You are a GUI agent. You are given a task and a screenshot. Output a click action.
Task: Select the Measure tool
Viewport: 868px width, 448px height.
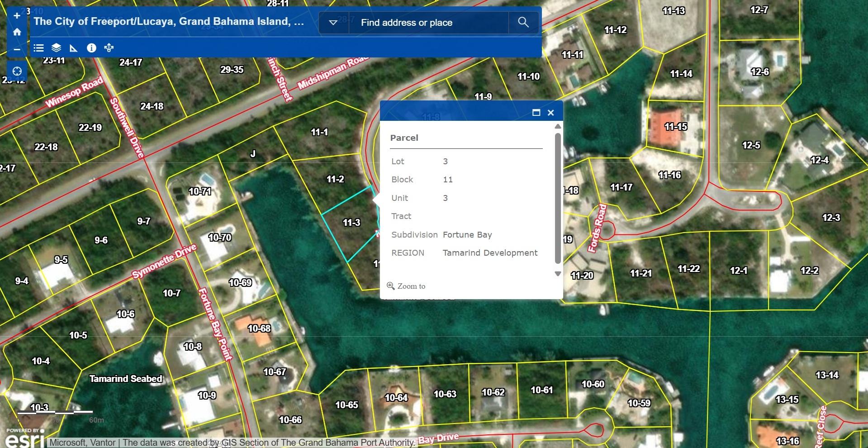[x=73, y=48]
